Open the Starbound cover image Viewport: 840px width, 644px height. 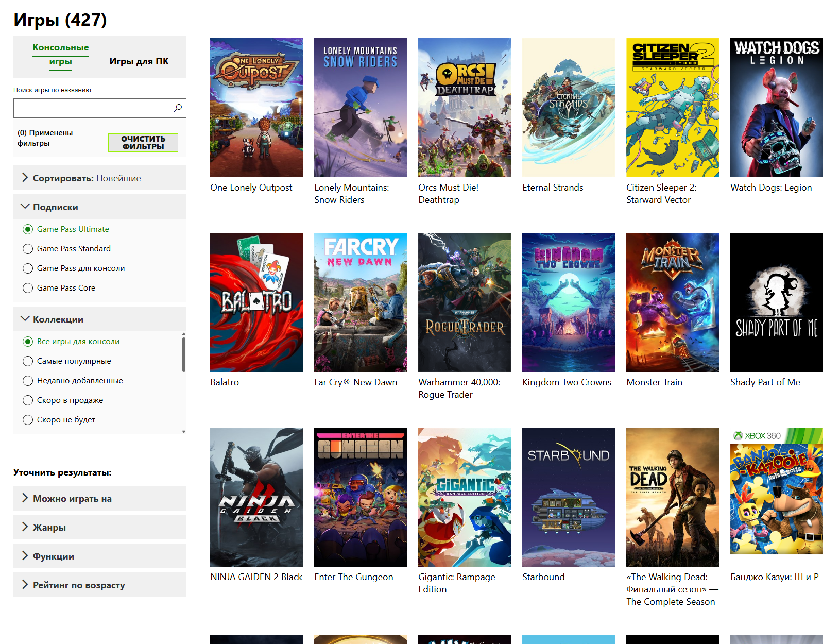click(568, 497)
